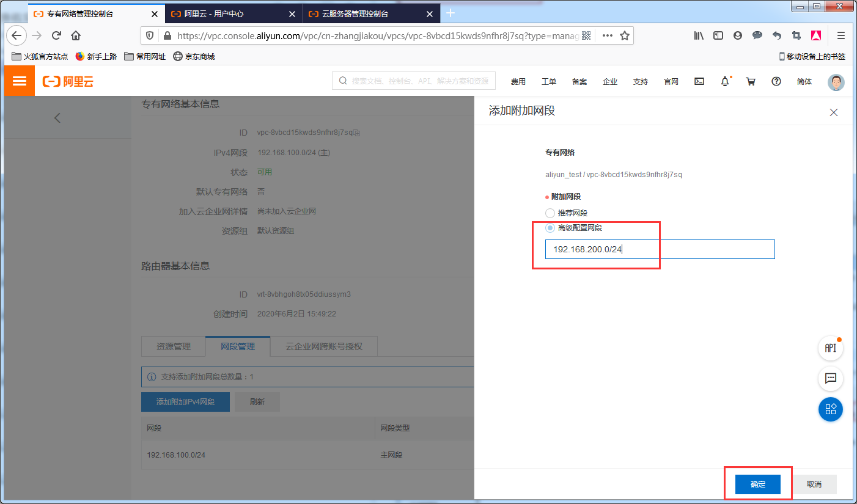The width and height of the screenshot is (857, 504).
Task: Click the help question mark icon
Action: coord(776,81)
